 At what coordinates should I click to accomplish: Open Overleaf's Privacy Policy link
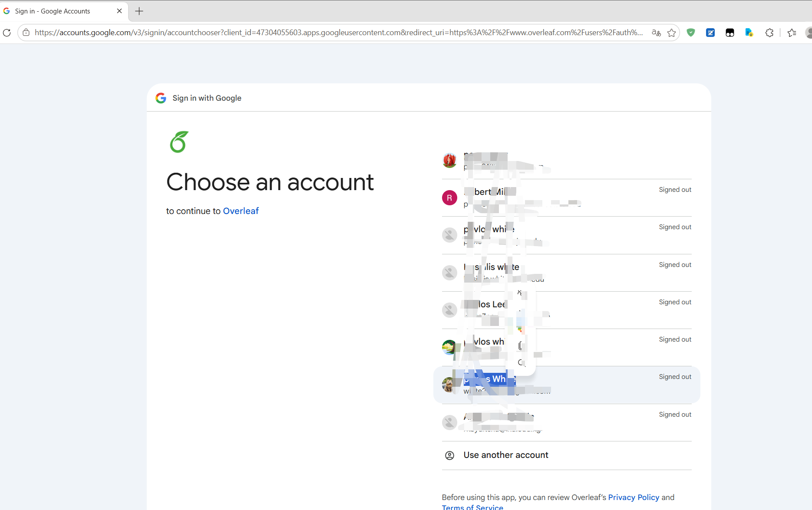[634, 497]
